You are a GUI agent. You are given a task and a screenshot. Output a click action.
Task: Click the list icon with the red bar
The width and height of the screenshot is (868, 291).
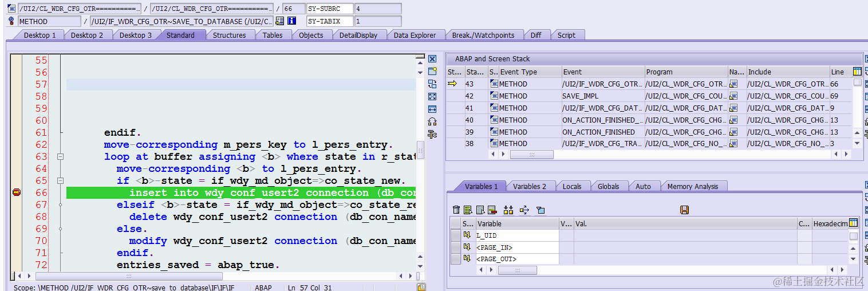coord(492,210)
